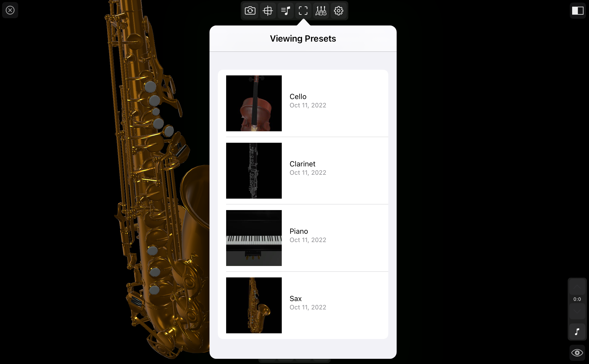Toggle visibility with the eye icon
Viewport: 589px width, 364px height.
coord(577,353)
